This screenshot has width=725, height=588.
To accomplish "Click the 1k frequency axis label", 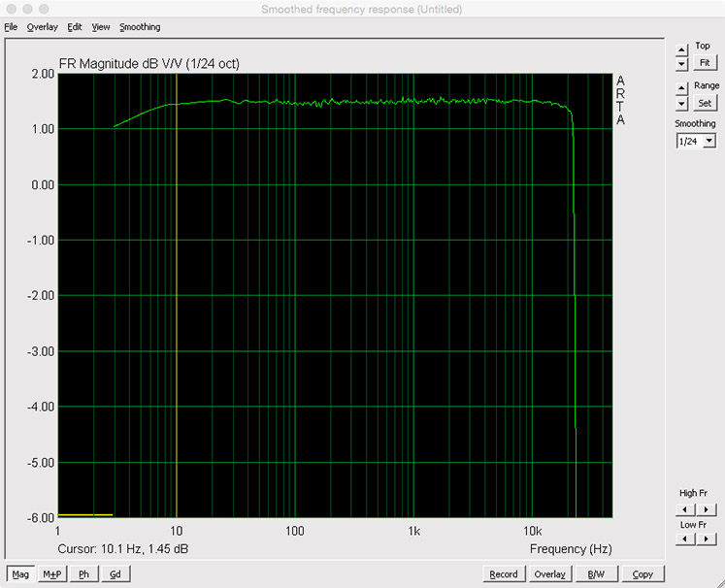I will (413, 531).
